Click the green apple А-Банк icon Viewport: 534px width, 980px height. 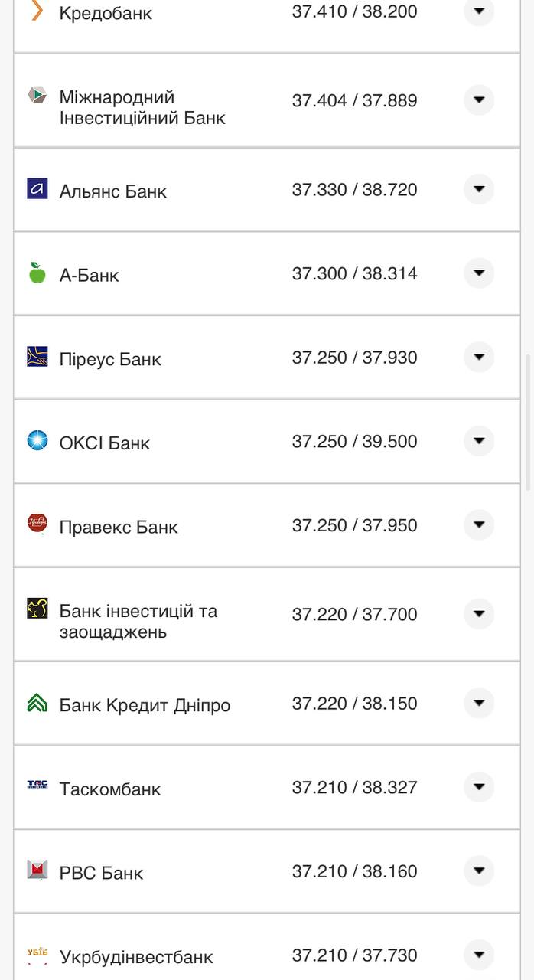[36, 273]
